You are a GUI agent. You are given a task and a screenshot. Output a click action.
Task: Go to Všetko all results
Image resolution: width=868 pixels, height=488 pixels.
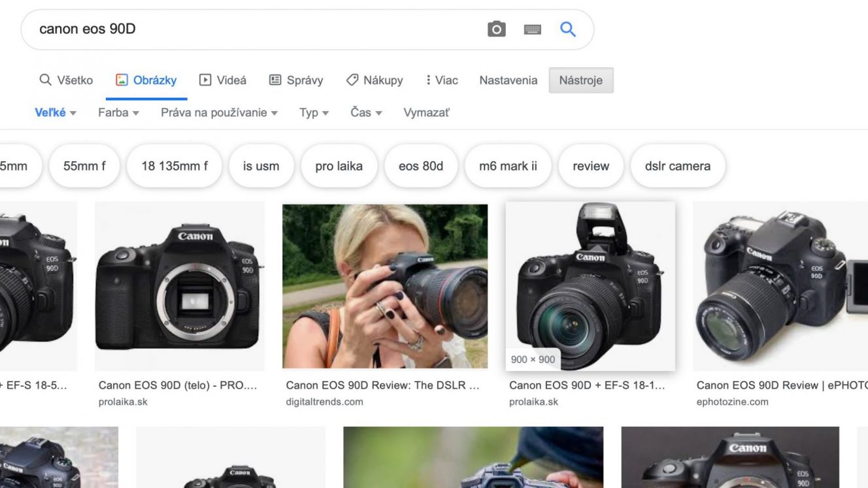pos(66,80)
